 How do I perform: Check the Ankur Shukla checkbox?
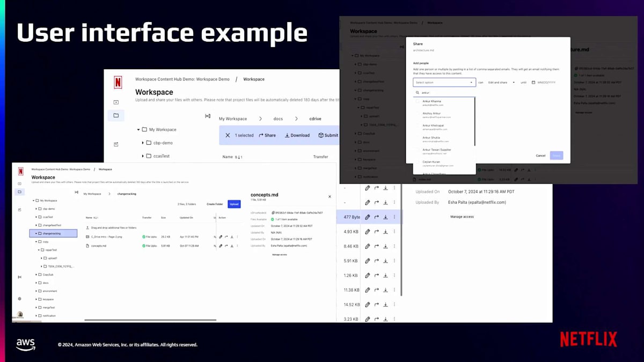click(418, 138)
